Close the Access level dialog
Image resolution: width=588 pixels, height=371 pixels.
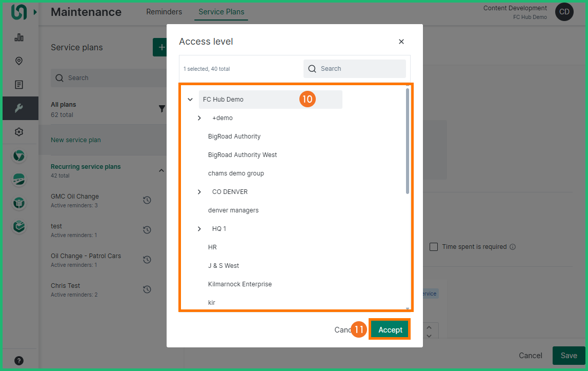(401, 42)
